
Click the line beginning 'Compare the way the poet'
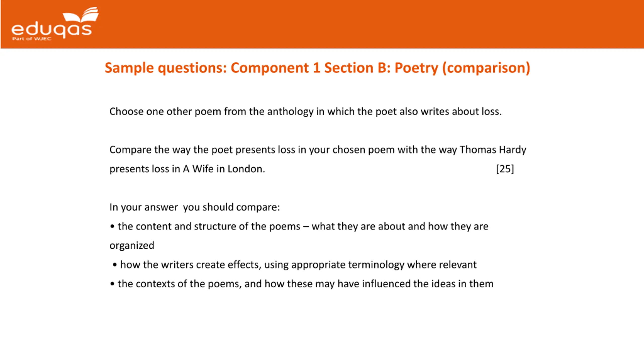pos(318,150)
